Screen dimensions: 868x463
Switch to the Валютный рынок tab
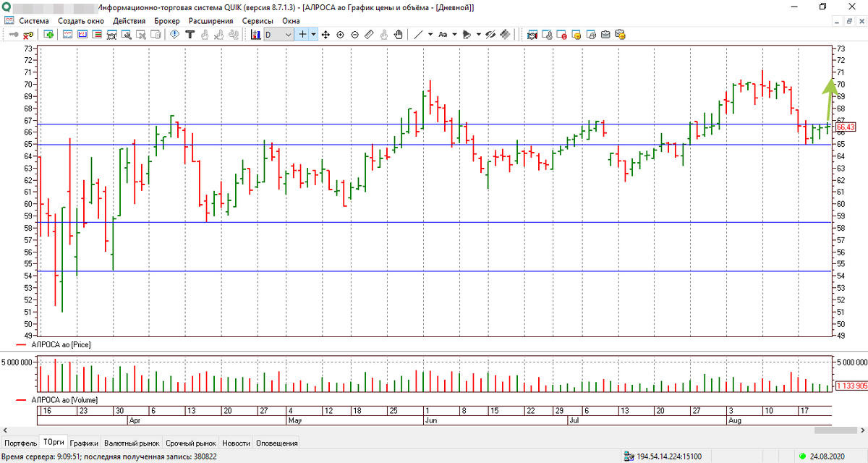point(132,443)
